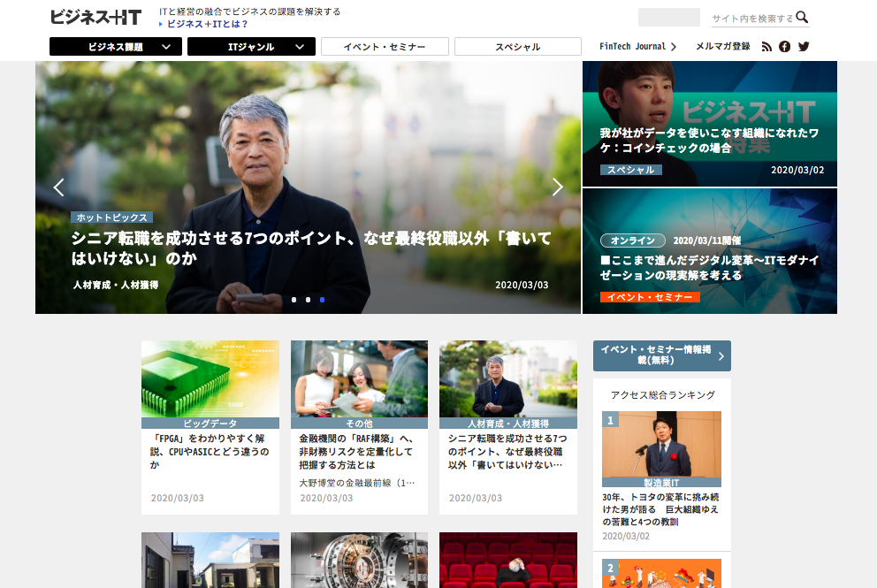Advance carousel with right arrow
The height and width of the screenshot is (588, 877).
pyautogui.click(x=557, y=187)
